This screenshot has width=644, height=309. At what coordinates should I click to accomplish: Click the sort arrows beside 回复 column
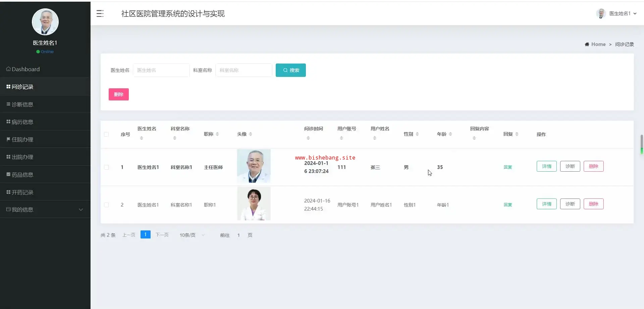pos(517,134)
